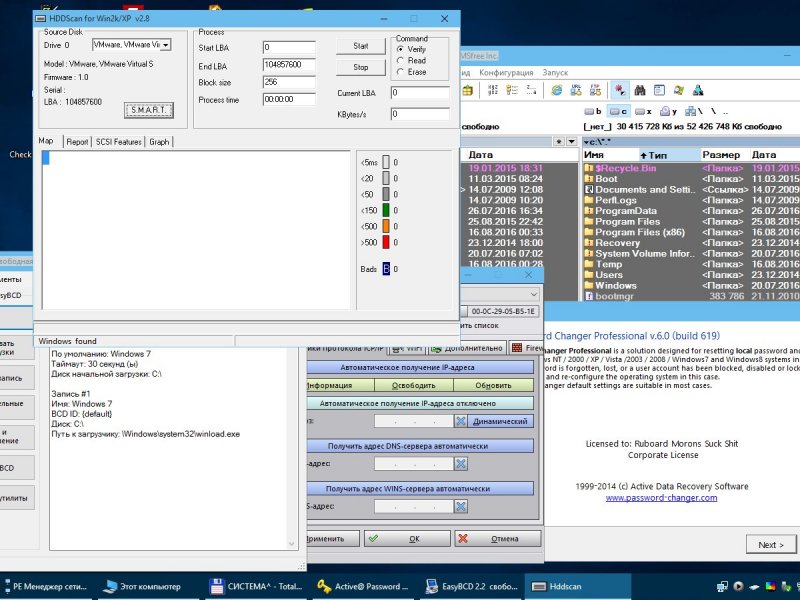The image size is (800, 600).
Task: Click the network user icon in Total Commander toolbar
Action: (698, 90)
